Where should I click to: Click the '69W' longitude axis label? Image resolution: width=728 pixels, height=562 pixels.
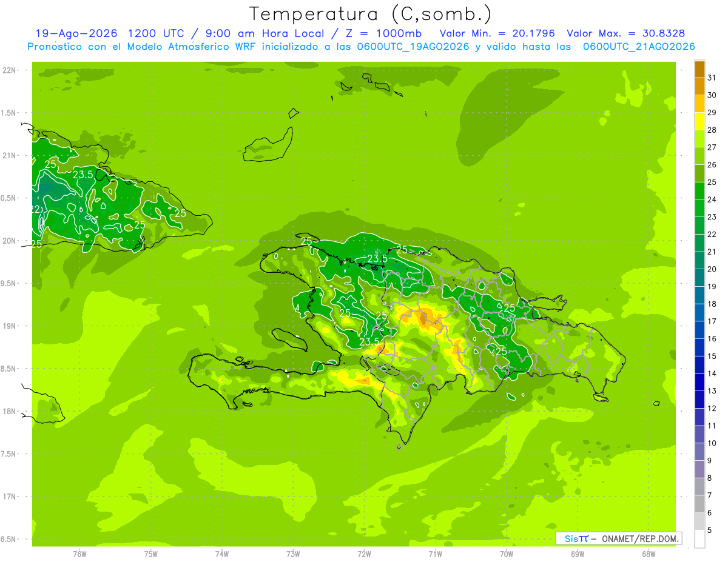pos(578,554)
